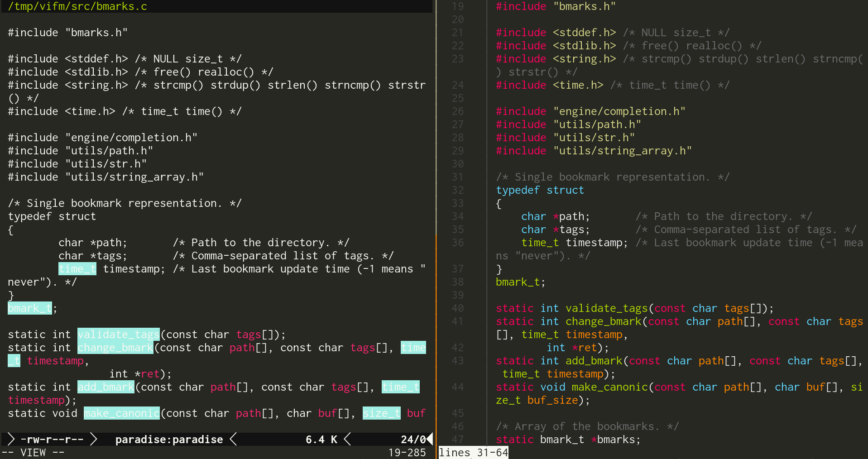This screenshot has width=868, height=459.
Task: Click the 19-285 line range indicator
Action: pos(407,452)
